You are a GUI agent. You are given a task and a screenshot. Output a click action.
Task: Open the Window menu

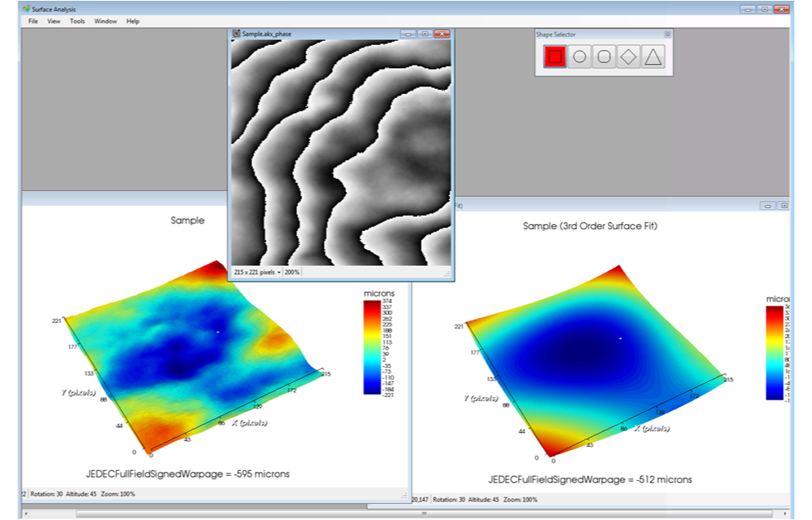click(105, 21)
